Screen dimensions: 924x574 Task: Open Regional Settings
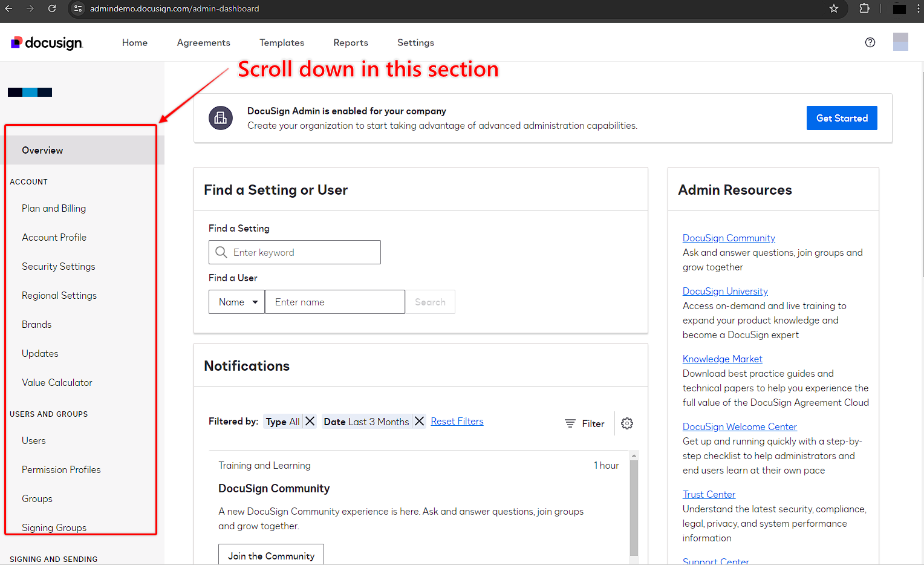(59, 295)
